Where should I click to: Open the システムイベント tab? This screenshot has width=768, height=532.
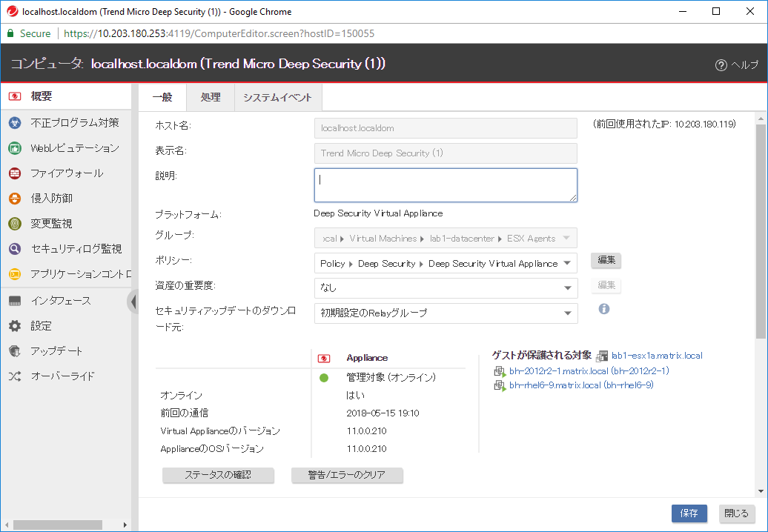click(x=277, y=98)
